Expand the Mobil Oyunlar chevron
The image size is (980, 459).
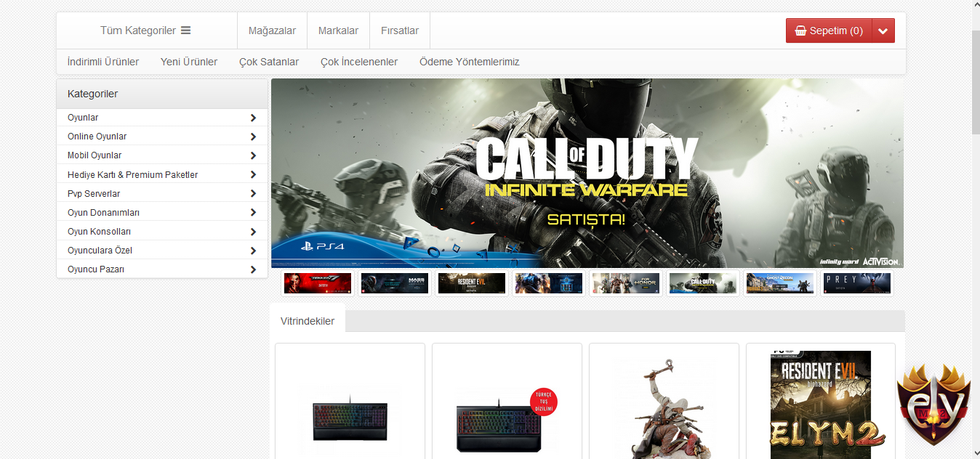pos(253,155)
